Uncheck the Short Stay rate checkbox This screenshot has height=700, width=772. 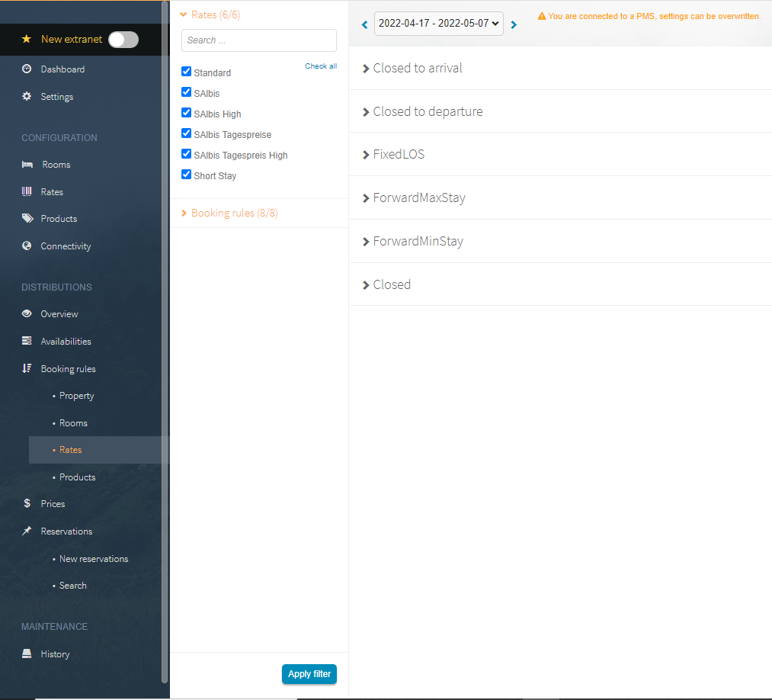pyautogui.click(x=186, y=175)
